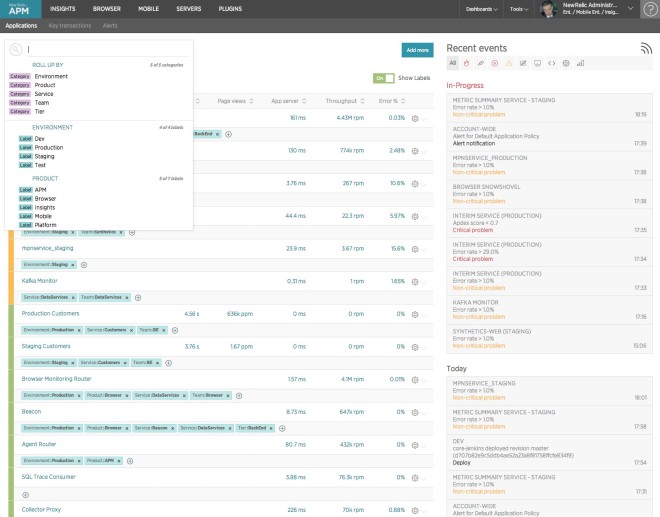This screenshot has width=660, height=517.
Task: Add label to SQL Trace Consumer with plus icon
Action: [26, 495]
